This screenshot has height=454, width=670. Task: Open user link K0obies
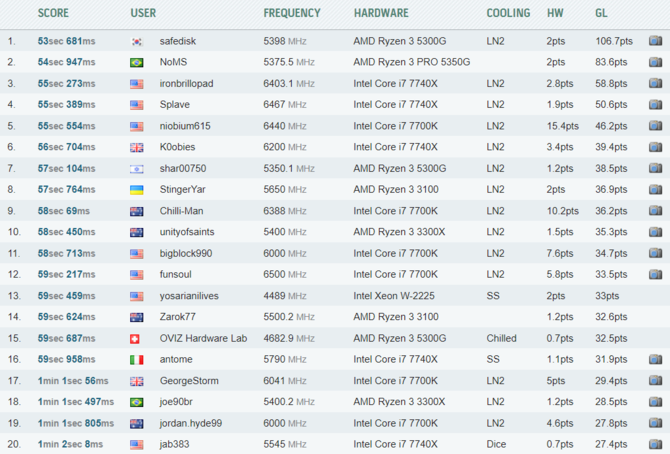(177, 147)
